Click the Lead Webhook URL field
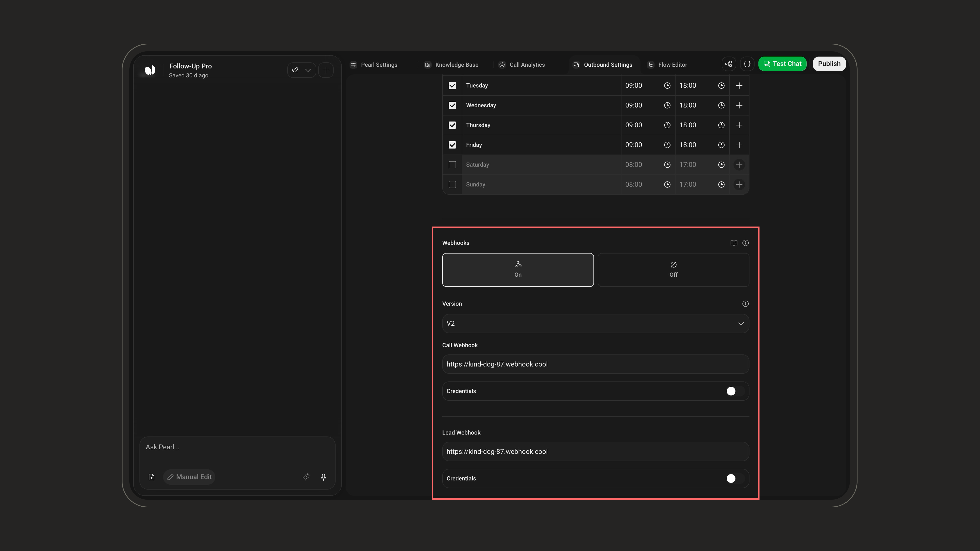Viewport: 980px width, 551px height. click(x=596, y=452)
